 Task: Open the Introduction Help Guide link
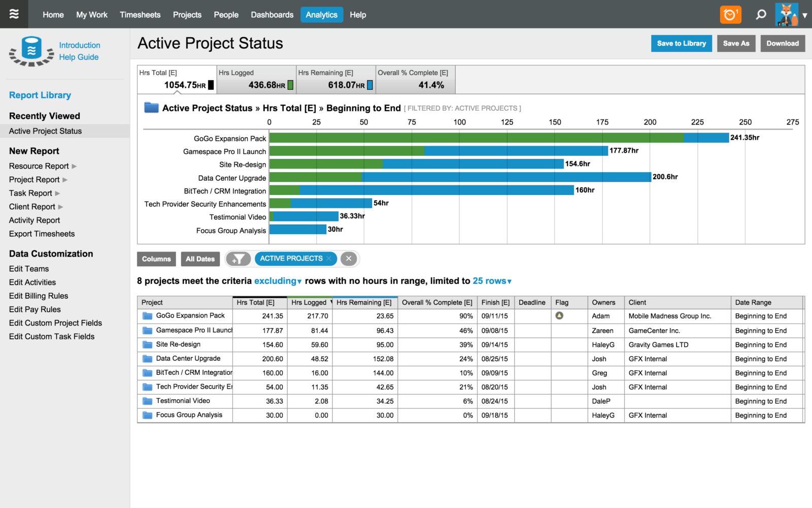[x=79, y=51]
